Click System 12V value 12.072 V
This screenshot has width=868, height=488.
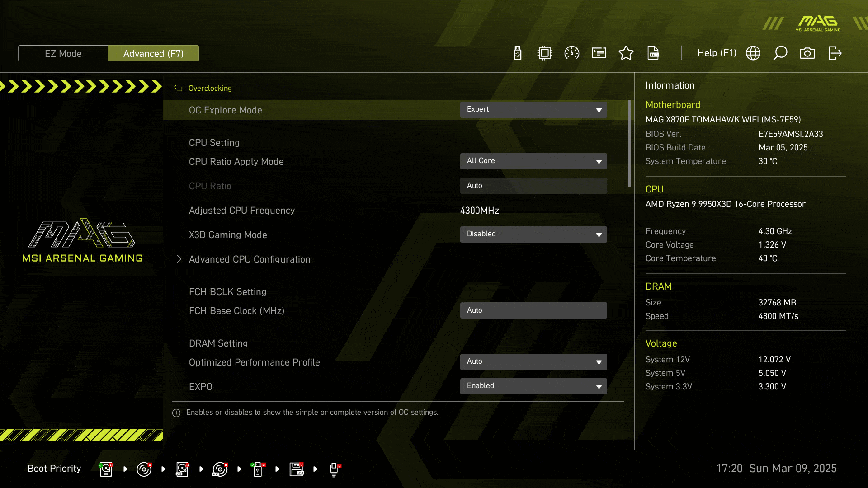click(775, 360)
